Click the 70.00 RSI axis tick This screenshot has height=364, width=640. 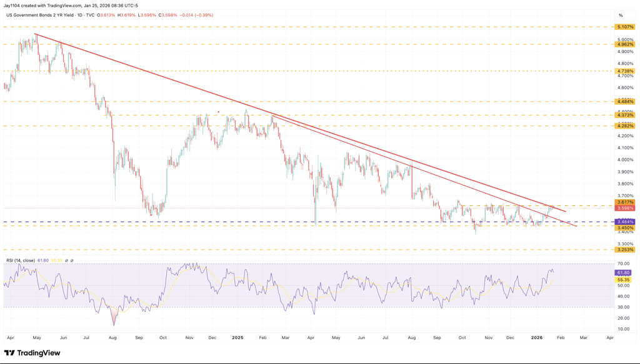click(624, 264)
